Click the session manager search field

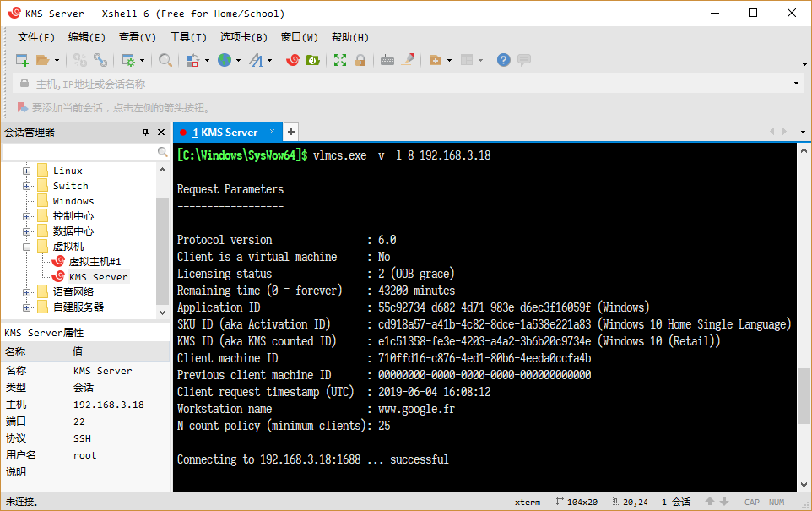pyautogui.click(x=79, y=152)
